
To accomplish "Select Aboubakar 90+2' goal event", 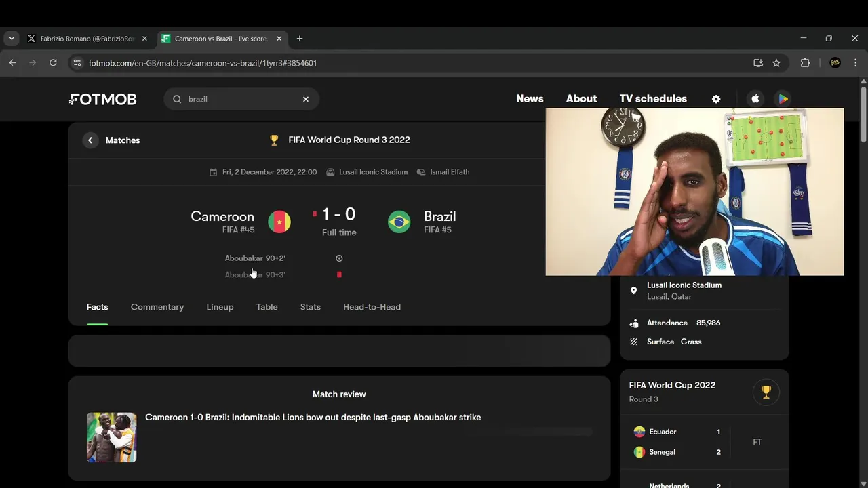I will tap(255, 258).
